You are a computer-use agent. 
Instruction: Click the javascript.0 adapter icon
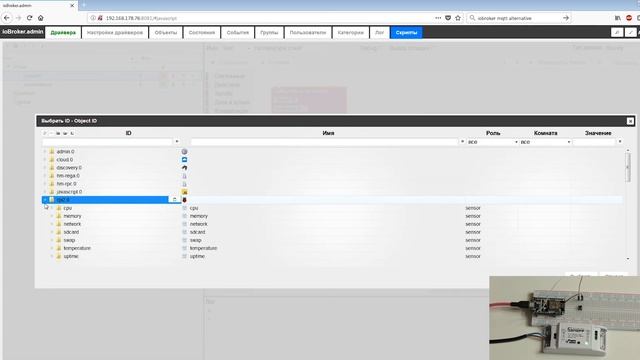point(184,192)
